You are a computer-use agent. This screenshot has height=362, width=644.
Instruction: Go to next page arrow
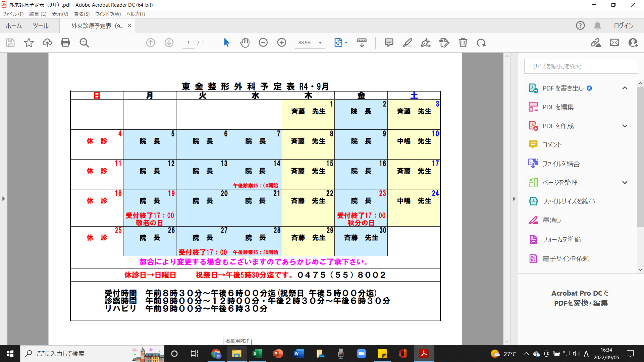click(x=169, y=43)
